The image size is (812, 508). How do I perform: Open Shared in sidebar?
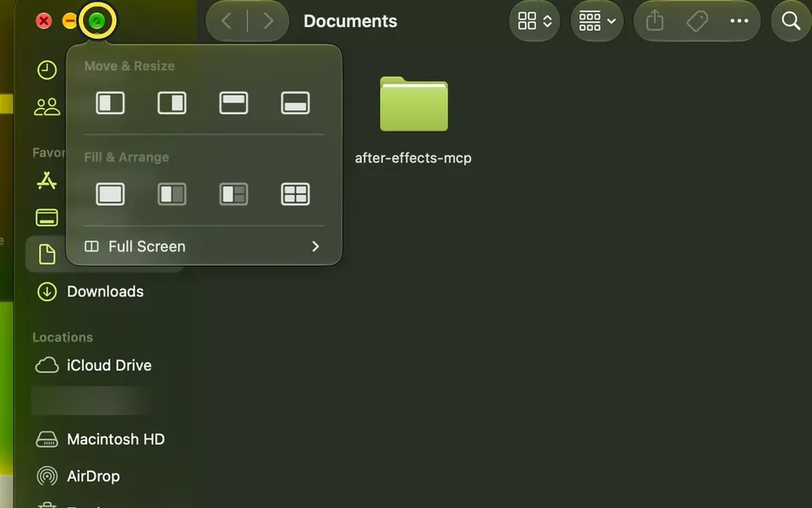coord(47,107)
